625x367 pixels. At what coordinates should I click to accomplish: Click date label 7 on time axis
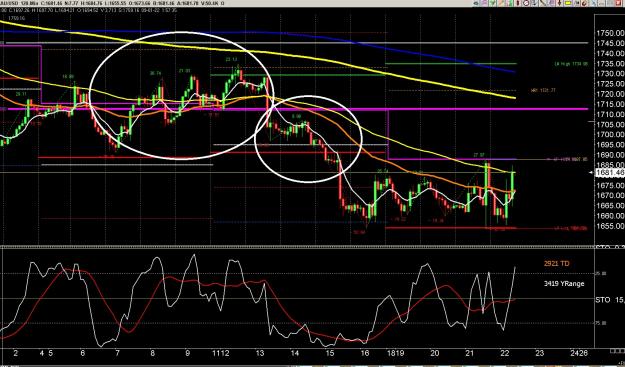[x=117, y=353]
